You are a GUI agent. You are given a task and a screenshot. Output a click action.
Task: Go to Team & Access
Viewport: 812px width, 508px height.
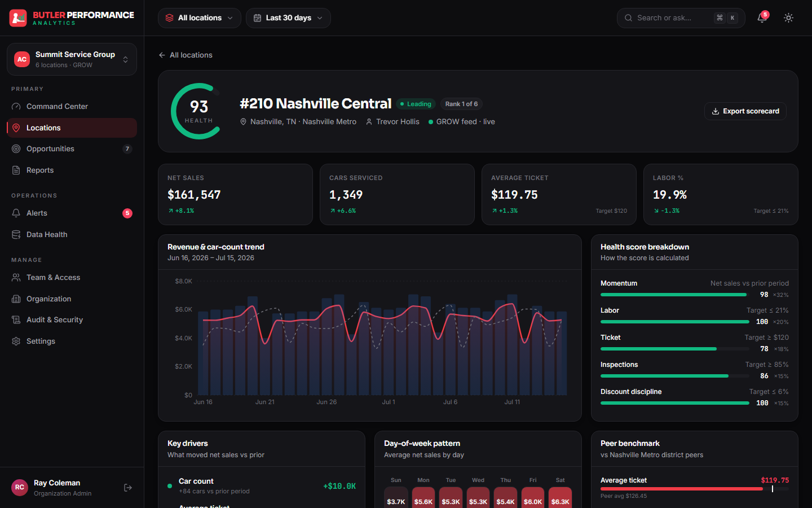[72, 278]
